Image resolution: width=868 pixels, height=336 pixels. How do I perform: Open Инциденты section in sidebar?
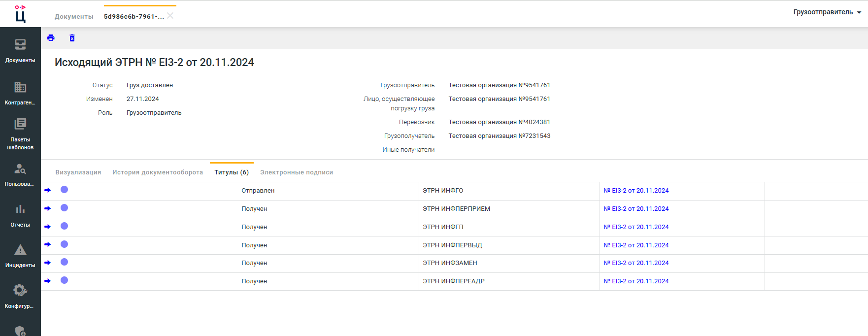pyautogui.click(x=20, y=256)
